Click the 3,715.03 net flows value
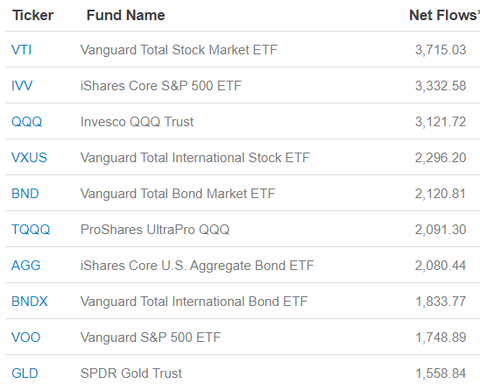The image size is (480, 391). 440,50
